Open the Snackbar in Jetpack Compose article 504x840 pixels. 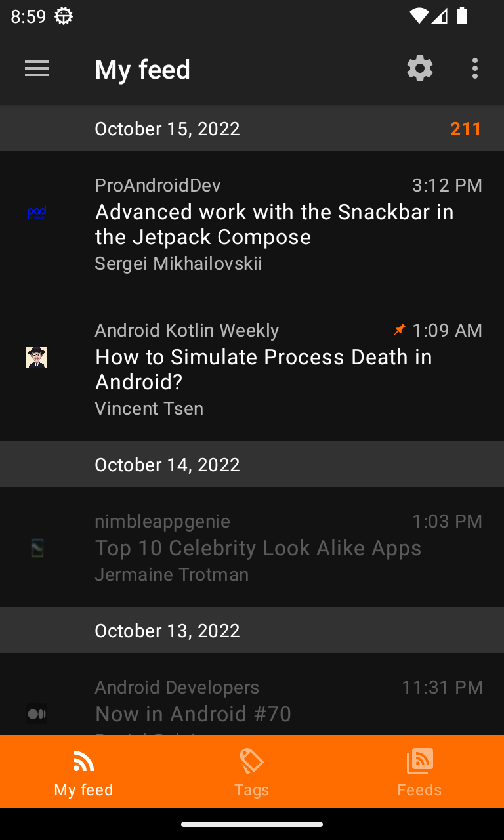coord(274,224)
